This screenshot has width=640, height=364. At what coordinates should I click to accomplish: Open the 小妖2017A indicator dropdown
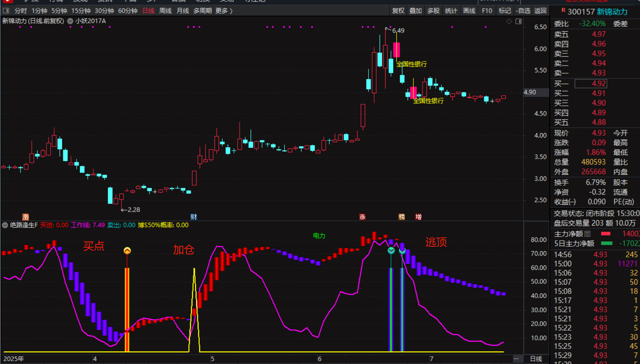pos(70,21)
